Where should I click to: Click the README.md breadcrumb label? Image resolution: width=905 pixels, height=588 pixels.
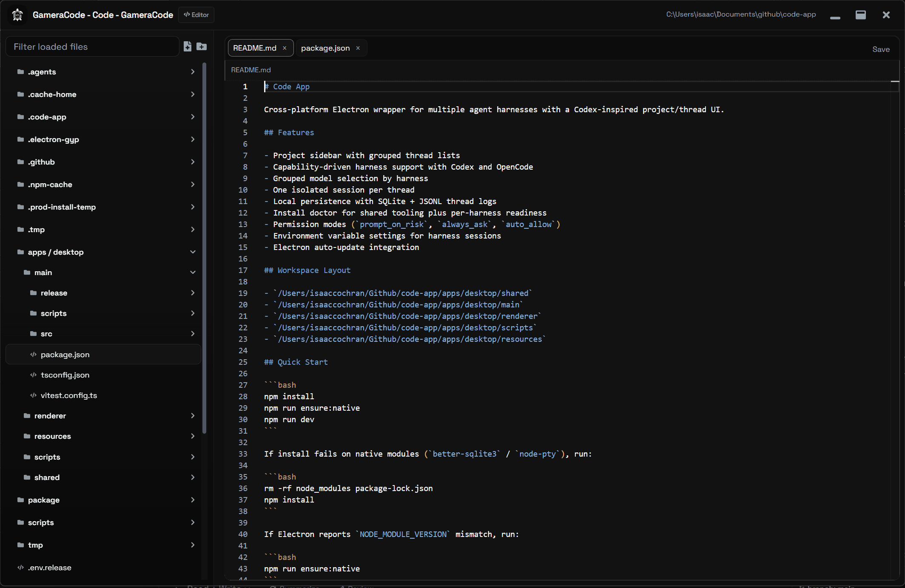coord(250,70)
